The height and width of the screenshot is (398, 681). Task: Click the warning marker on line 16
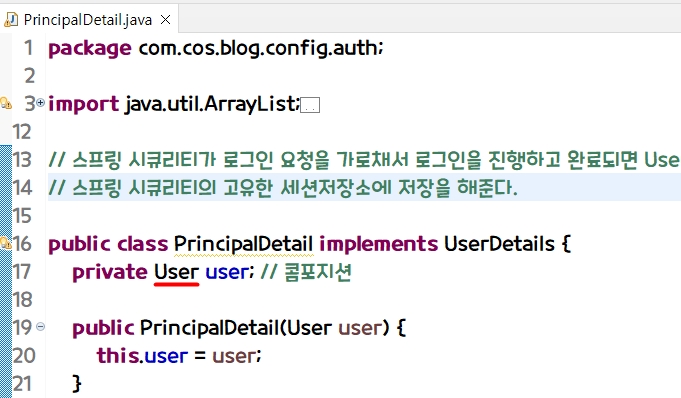pos(6,243)
